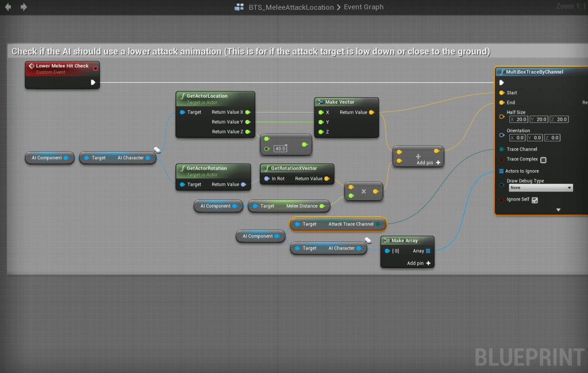This screenshot has width=588, height=373.
Task: Click the Z input pin on Make Vector
Action: coord(321,132)
